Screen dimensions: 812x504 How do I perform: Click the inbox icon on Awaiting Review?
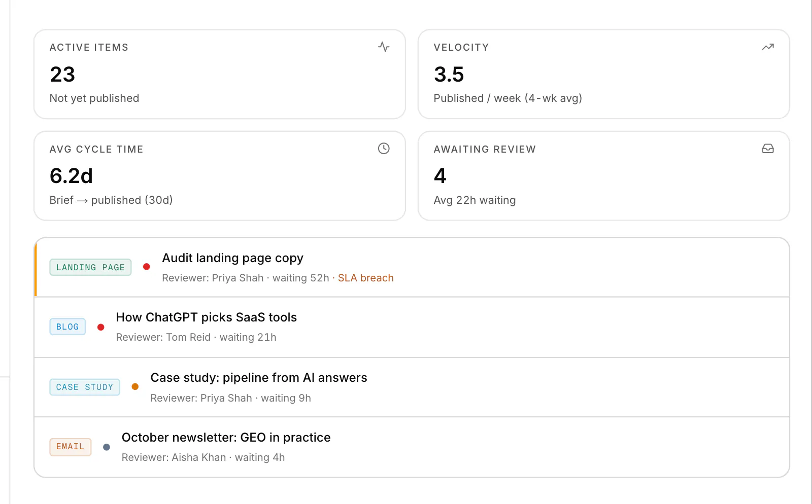[768, 149]
